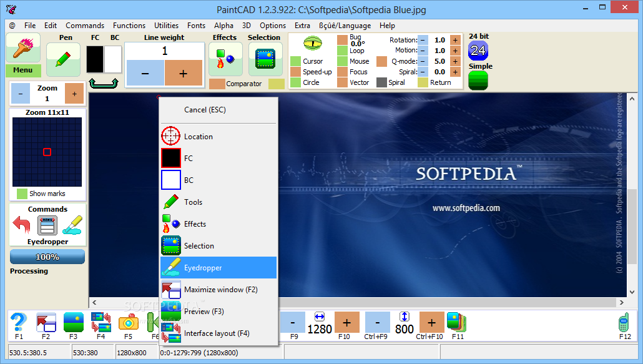The width and height of the screenshot is (643, 364).
Task: Click the green eye icon
Action: [313, 42]
